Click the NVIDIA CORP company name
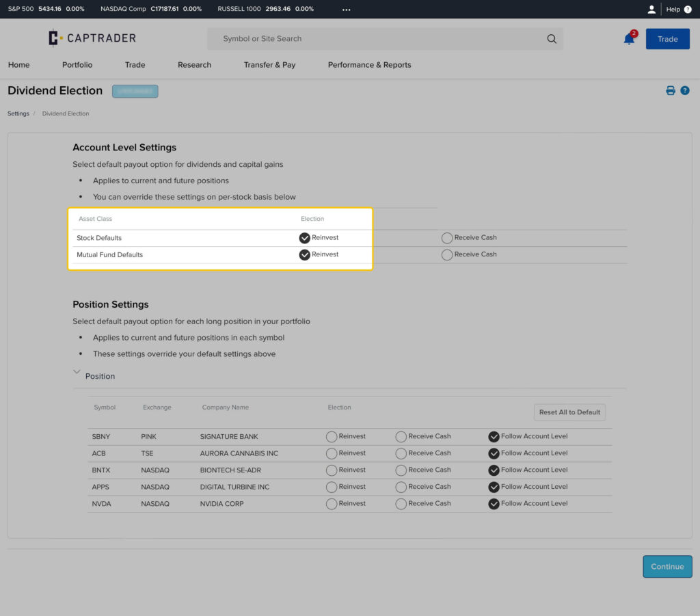700x616 pixels. click(x=222, y=504)
